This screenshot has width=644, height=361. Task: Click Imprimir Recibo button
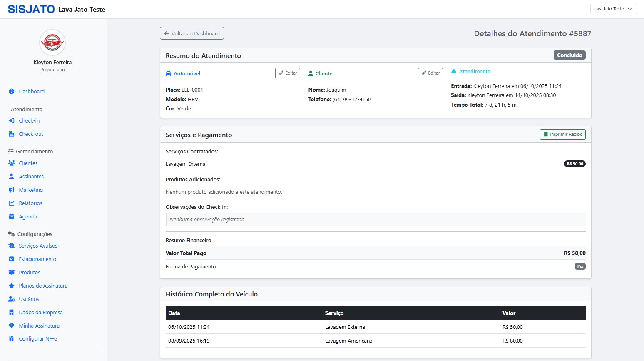(562, 134)
